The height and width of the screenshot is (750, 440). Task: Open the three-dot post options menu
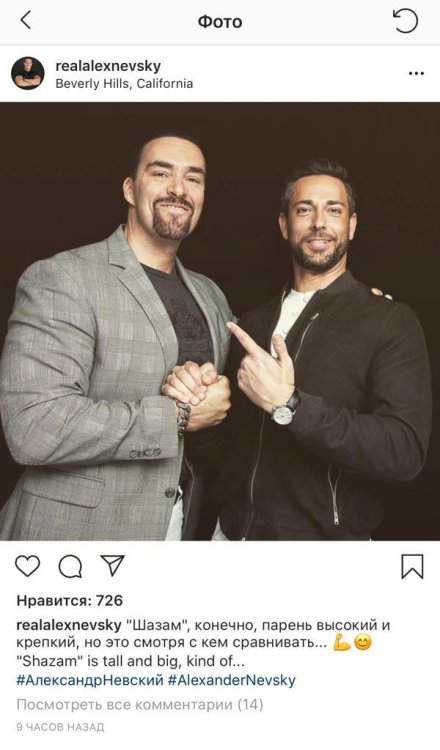tap(416, 74)
